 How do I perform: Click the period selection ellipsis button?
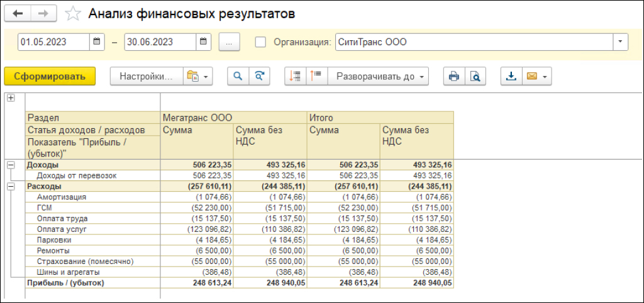click(x=229, y=42)
